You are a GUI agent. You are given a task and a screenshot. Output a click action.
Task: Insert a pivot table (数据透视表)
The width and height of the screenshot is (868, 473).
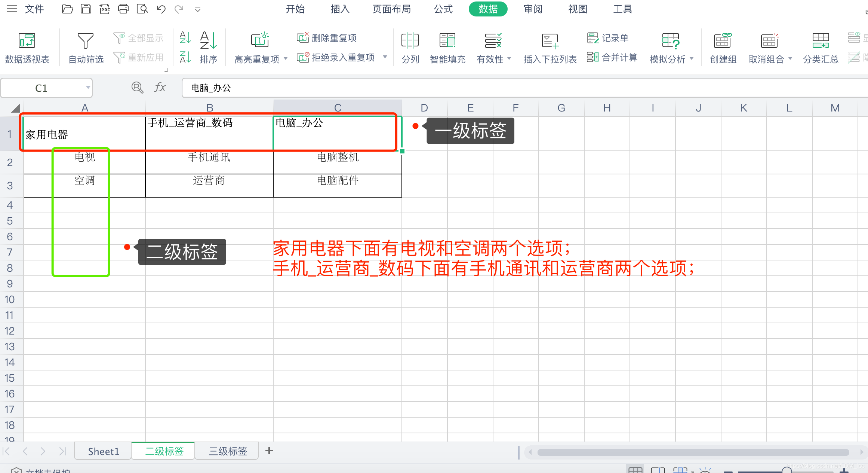coord(27,48)
